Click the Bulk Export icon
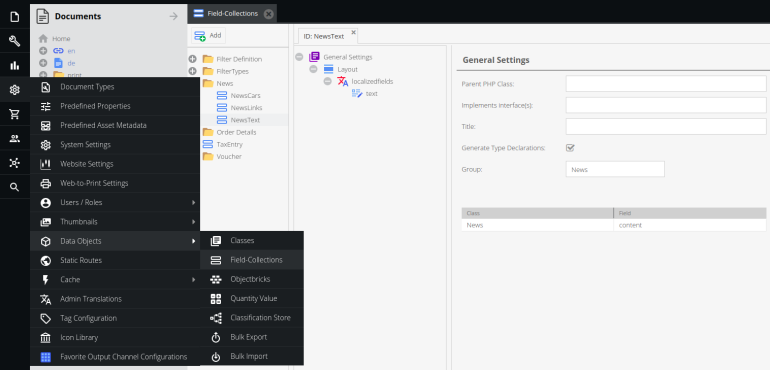Screen dimensions: 770x370 (216, 337)
